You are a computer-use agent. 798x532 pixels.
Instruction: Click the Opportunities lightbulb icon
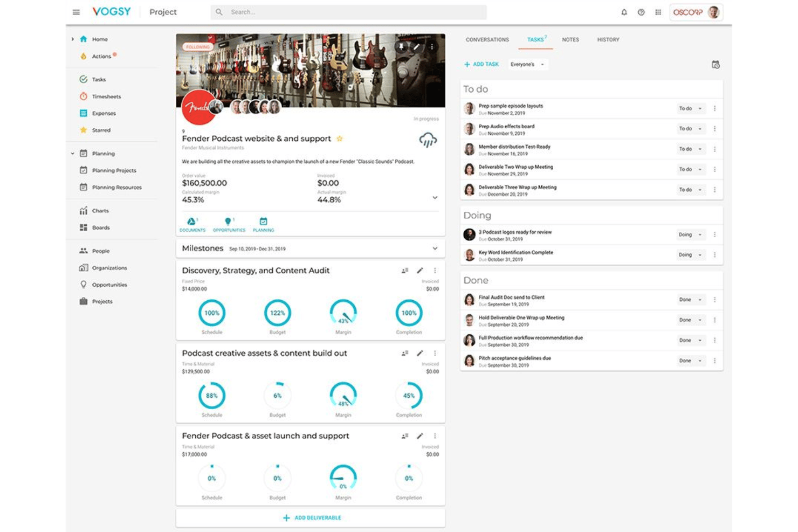228,222
